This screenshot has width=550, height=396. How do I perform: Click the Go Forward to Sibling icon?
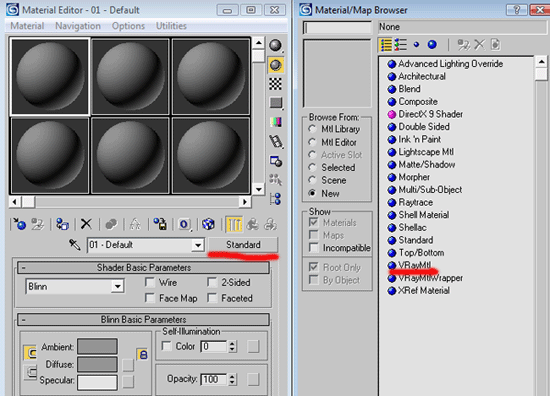pos(270,224)
